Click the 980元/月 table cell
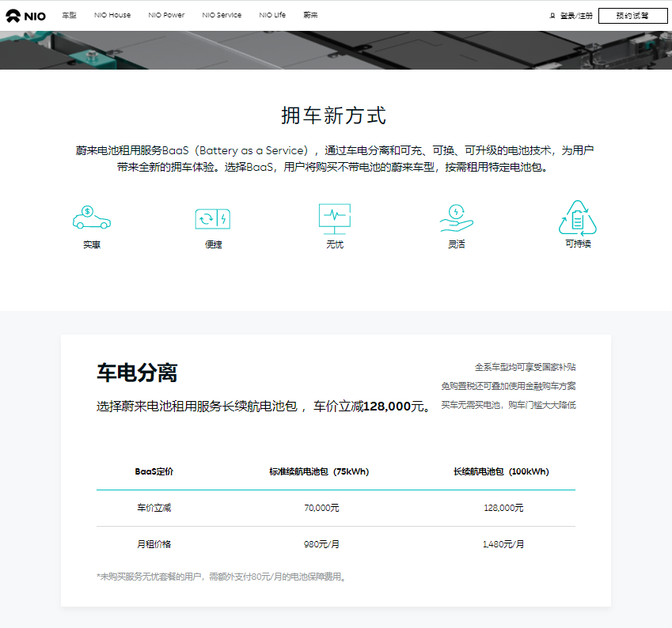Screen dimensions: 672x628 pyautogui.click(x=321, y=544)
